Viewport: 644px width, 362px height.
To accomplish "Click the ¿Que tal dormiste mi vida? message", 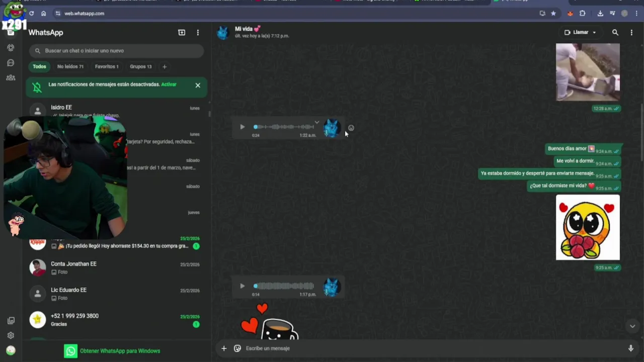I will click(574, 186).
